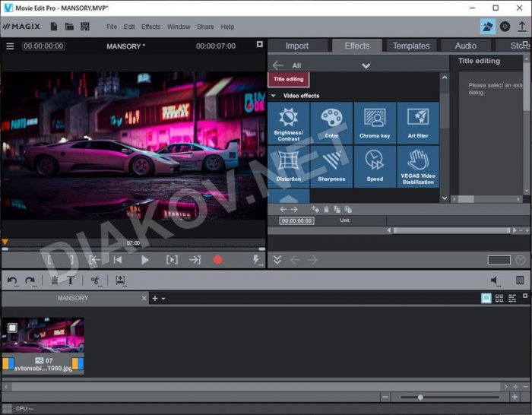Open dropdown arrow beside the plus tab

(x=163, y=299)
